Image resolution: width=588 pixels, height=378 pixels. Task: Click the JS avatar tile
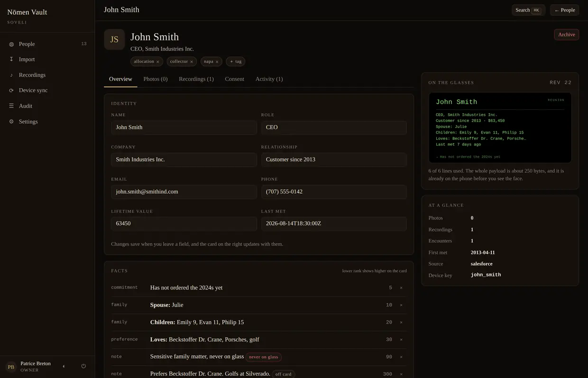click(114, 39)
